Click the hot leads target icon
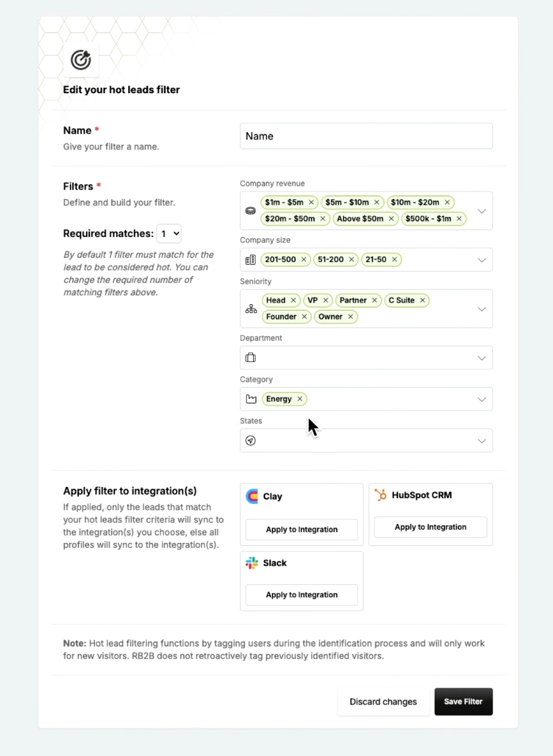The width and height of the screenshot is (553, 756). 81,59
